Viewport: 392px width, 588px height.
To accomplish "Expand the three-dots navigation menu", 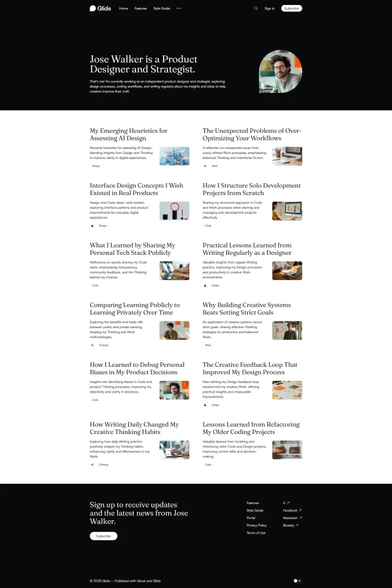I will point(179,8).
